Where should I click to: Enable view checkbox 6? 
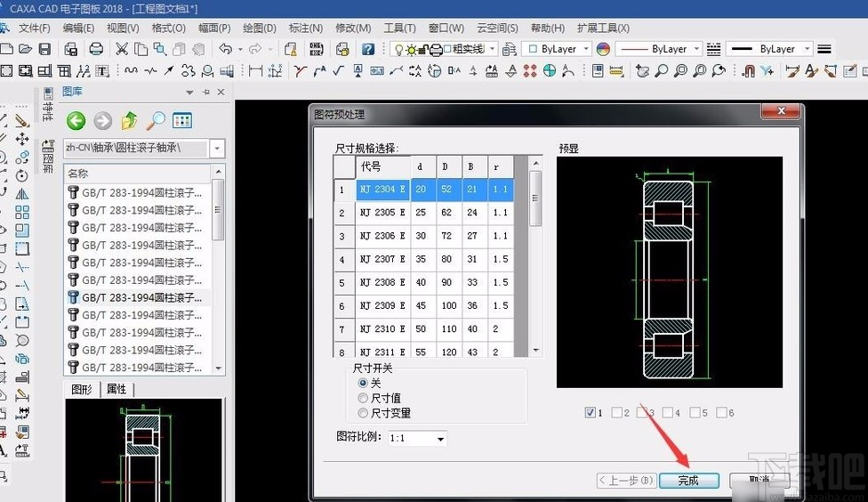pos(722,412)
